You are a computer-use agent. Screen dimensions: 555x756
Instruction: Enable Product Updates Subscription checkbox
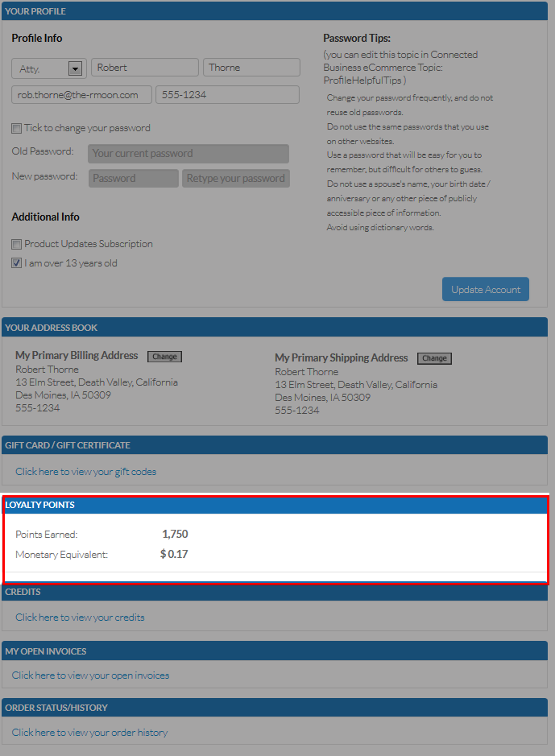coord(17,244)
